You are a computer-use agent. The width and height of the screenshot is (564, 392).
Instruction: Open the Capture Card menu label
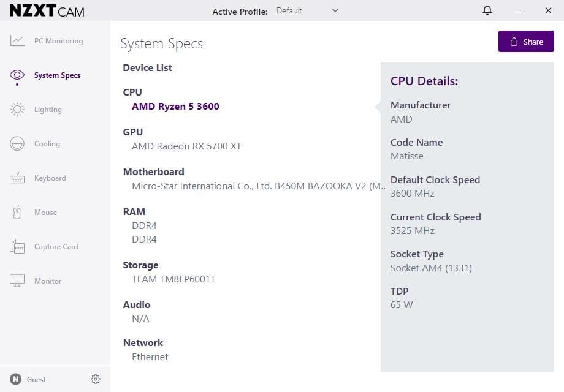[x=56, y=247]
